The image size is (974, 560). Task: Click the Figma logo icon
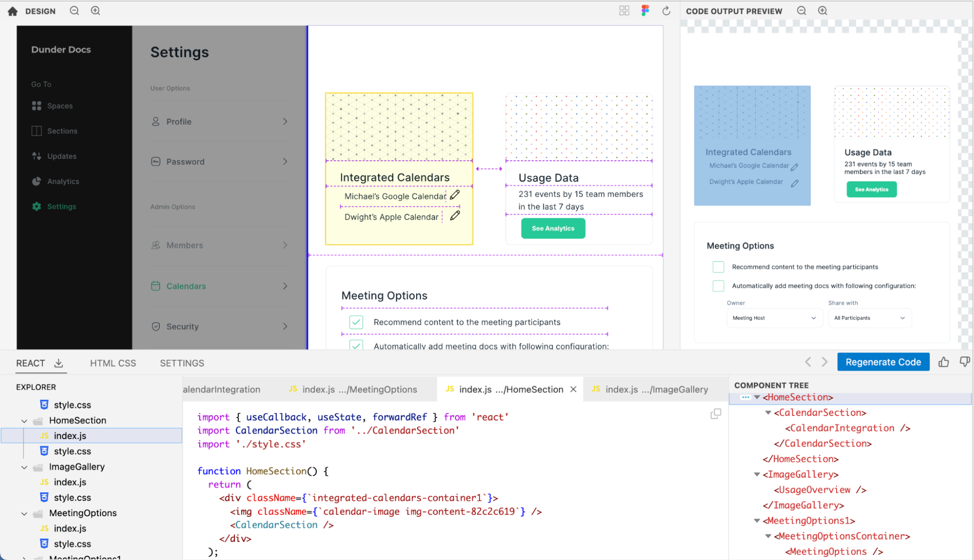pos(645,11)
